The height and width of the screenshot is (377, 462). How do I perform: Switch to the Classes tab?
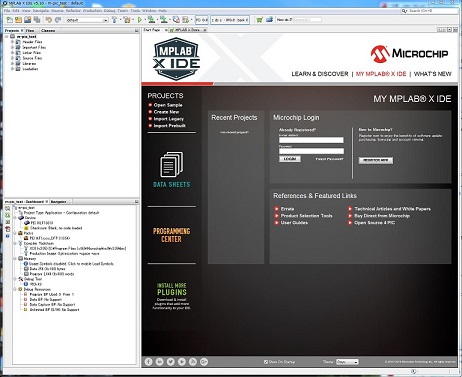[48, 30]
